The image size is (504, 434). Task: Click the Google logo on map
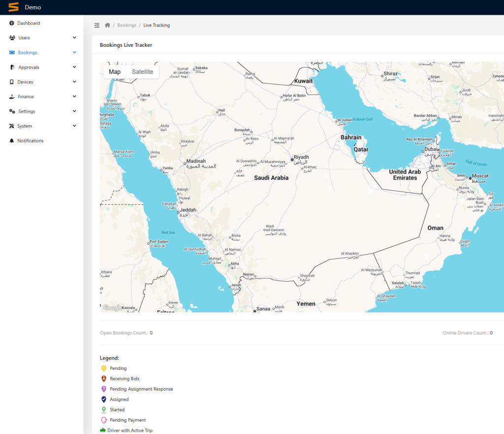point(112,308)
